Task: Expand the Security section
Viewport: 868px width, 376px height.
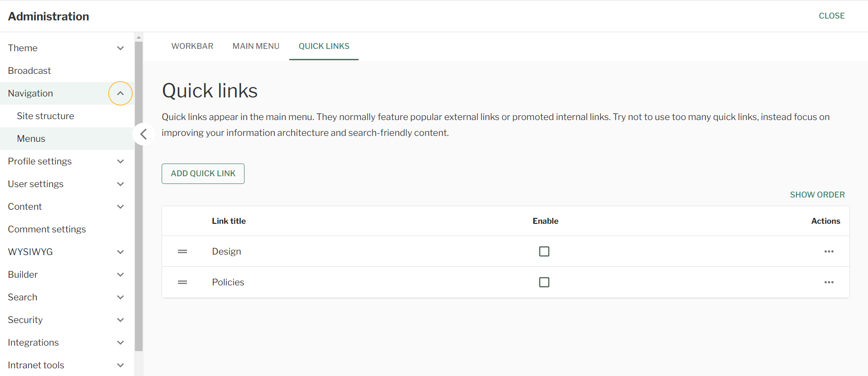Action: coord(120,320)
